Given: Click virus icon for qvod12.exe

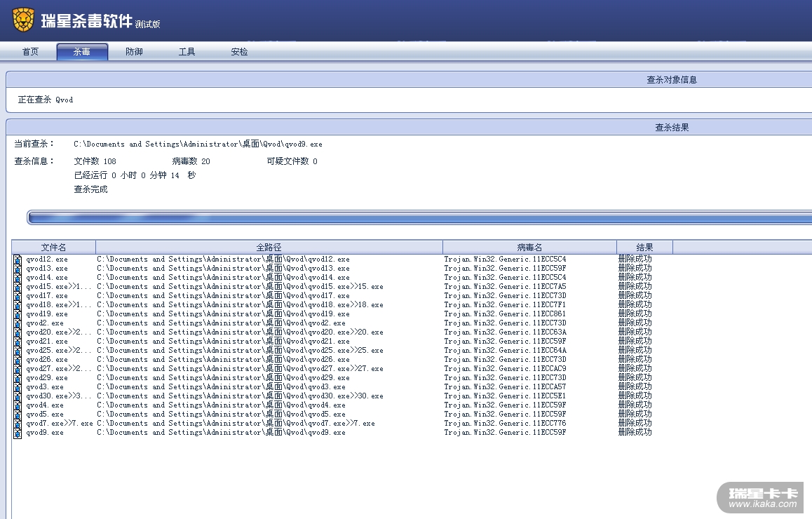Looking at the screenshot, I should click(x=18, y=259).
